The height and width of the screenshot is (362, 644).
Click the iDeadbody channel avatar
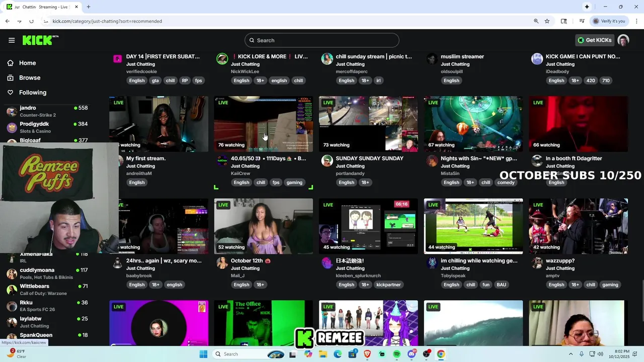[537, 59]
